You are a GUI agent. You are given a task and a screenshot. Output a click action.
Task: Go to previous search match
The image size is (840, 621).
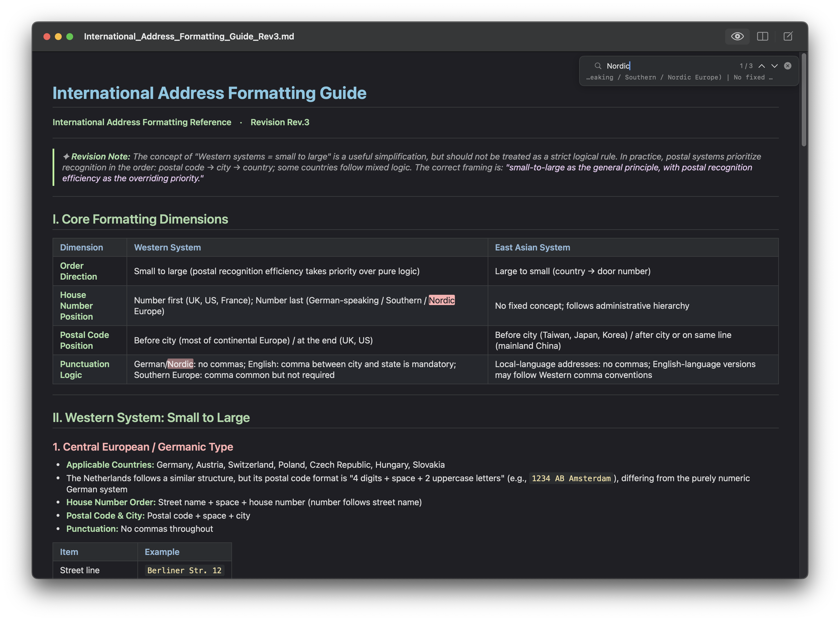761,66
